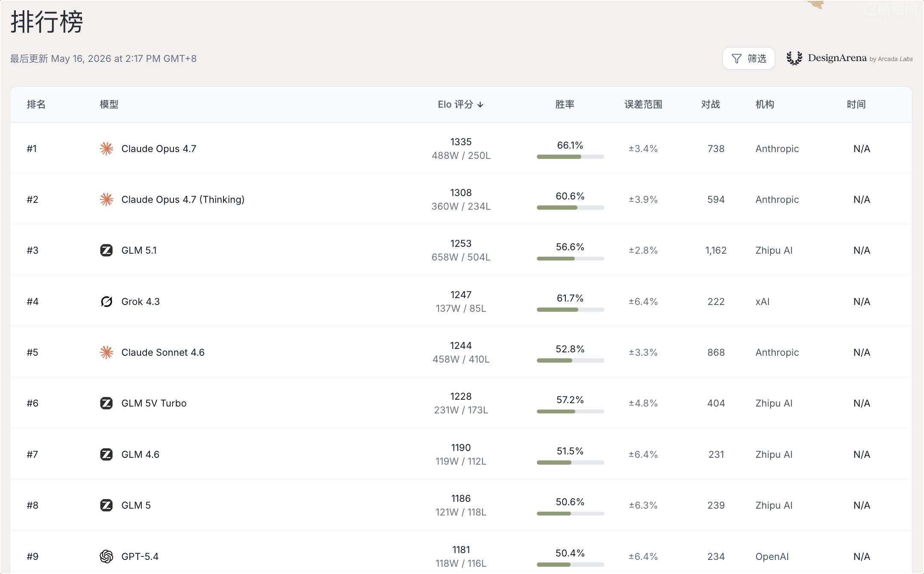Open the GLM 5.1 model name

[139, 250]
